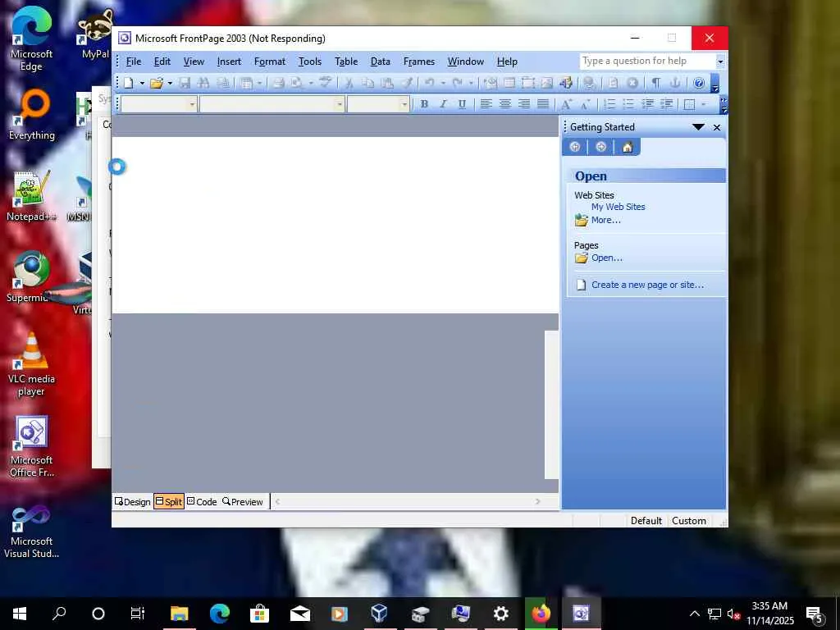Viewport: 840px width, 630px height.
Task: Open the Drawing toolbar icon
Action: [566, 83]
